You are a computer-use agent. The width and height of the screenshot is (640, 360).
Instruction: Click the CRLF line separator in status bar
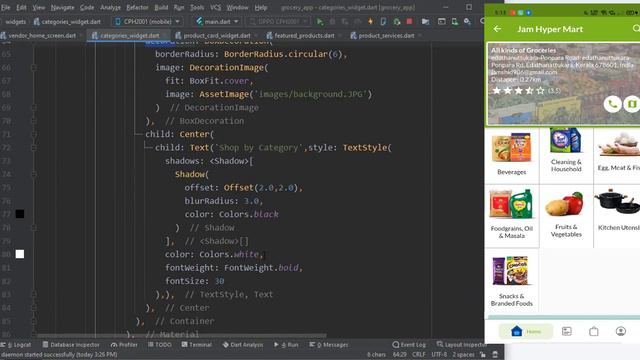pyautogui.click(x=419, y=355)
